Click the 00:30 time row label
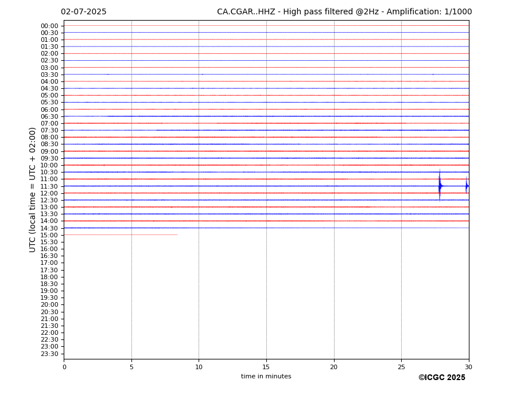This screenshot has width=532, height=399. tap(49, 33)
